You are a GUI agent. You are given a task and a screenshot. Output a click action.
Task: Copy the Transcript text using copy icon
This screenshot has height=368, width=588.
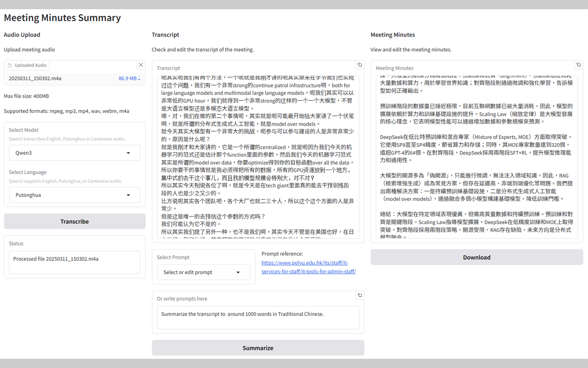pyautogui.click(x=360, y=65)
